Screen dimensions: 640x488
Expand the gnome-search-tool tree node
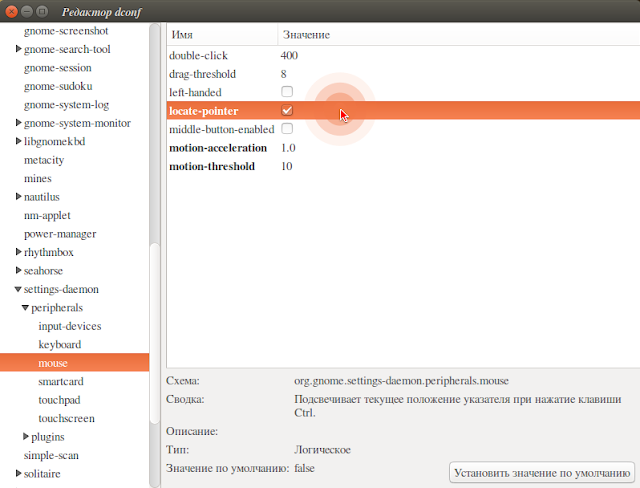(x=18, y=49)
